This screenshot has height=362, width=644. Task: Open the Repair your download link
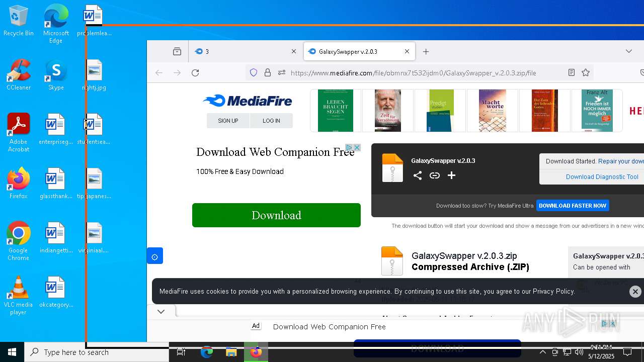point(621,161)
